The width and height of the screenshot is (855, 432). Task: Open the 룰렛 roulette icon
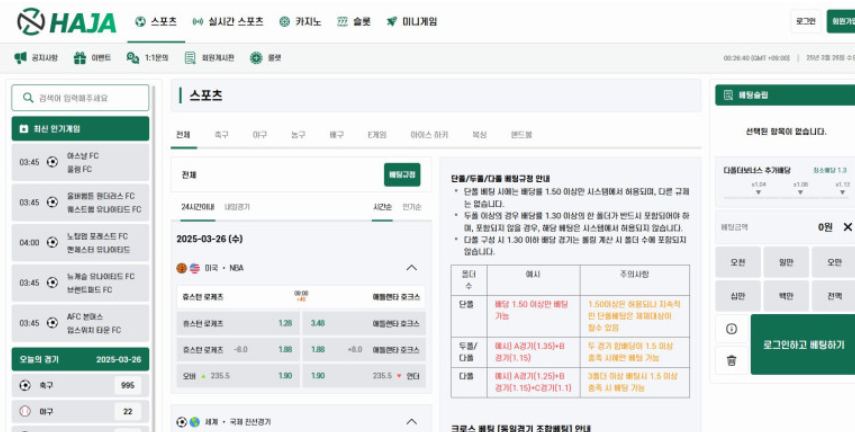256,58
